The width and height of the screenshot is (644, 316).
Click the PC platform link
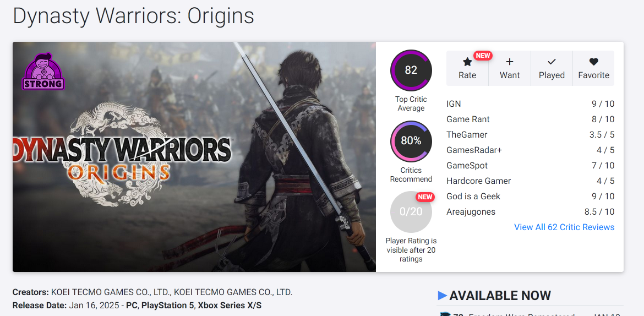[132, 305]
